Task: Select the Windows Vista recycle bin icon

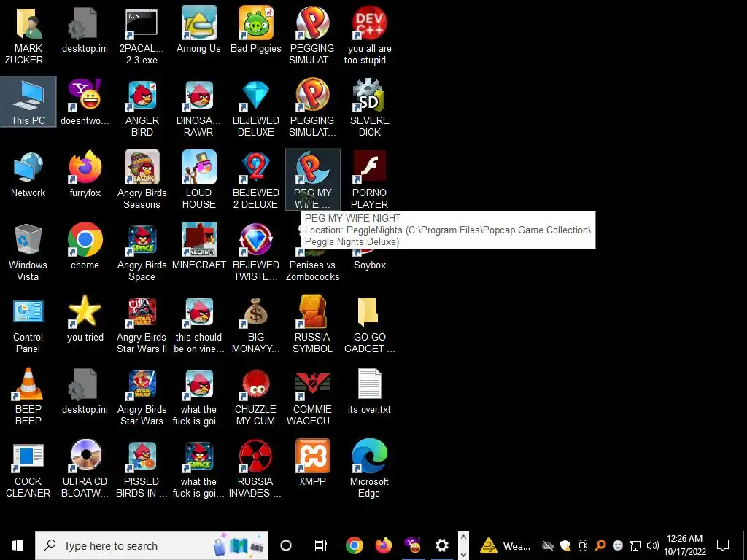Action: pos(28,252)
